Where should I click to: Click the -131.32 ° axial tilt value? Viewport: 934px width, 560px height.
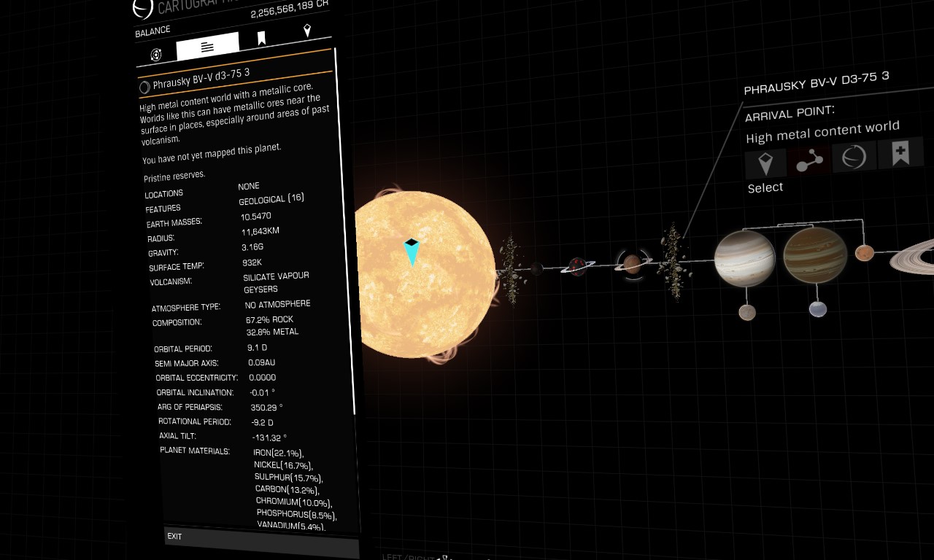(x=270, y=437)
